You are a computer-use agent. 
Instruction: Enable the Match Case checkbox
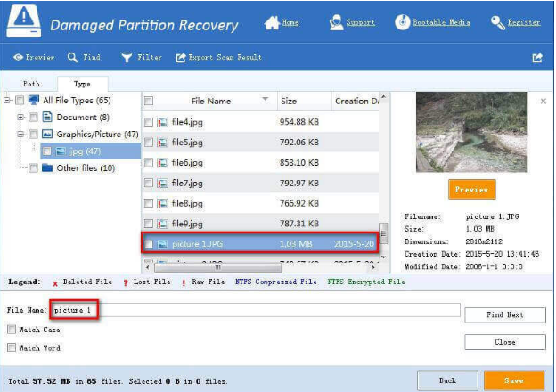(x=12, y=330)
